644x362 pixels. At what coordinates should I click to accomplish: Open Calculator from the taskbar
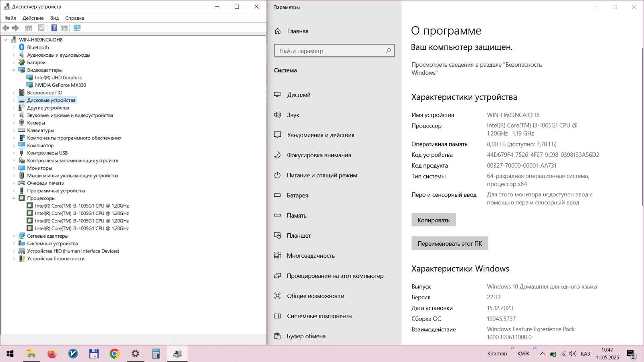(156, 354)
